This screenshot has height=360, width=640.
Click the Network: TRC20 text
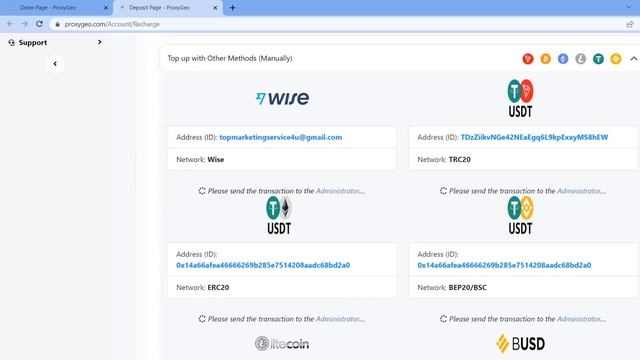[444, 160]
